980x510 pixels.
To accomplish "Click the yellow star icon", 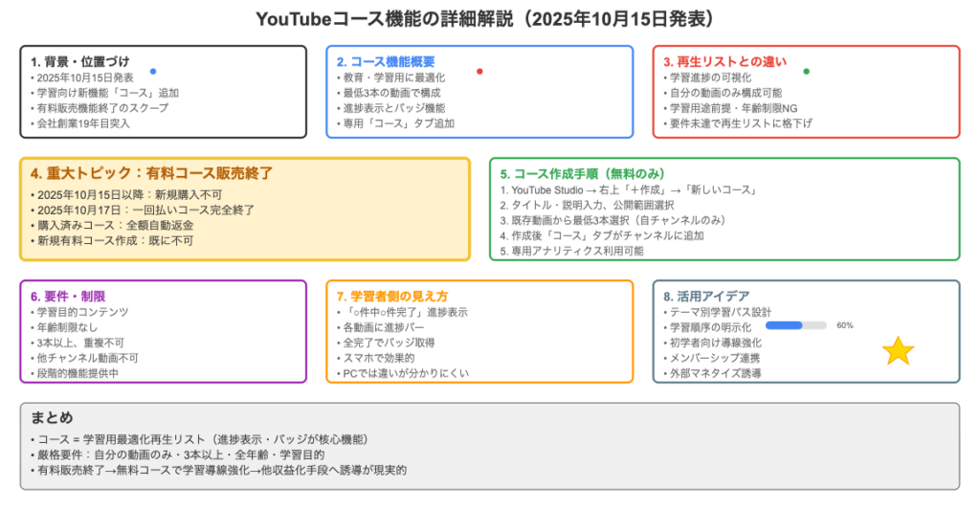I will click(x=898, y=351).
